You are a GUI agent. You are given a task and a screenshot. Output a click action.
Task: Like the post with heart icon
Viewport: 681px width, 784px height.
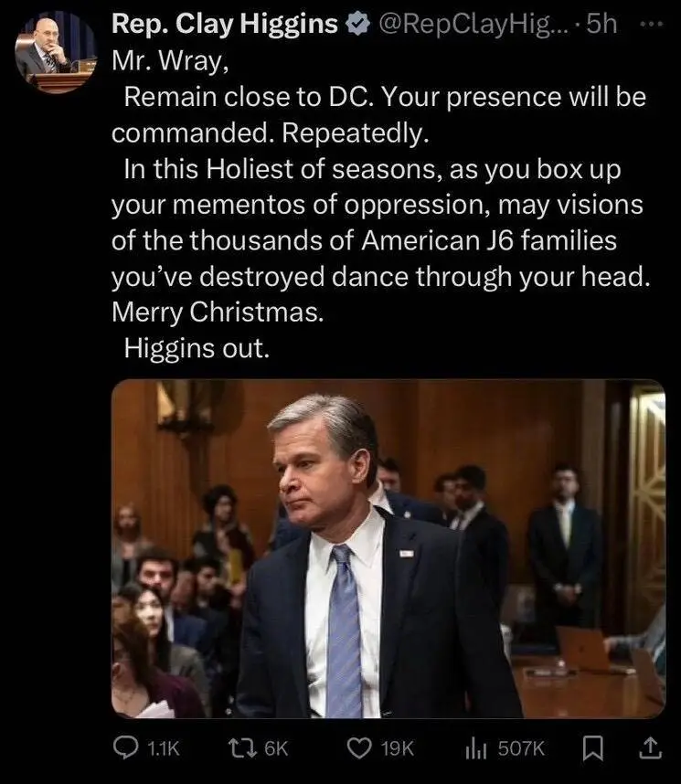click(x=358, y=748)
